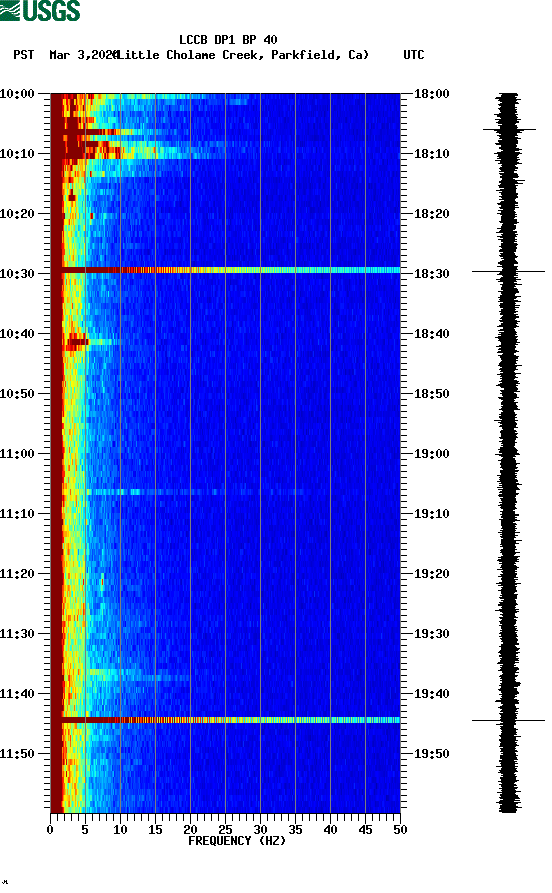This screenshot has height=893, width=552.
Task: Click the faint horizontal streak near 11:06
Action: (x=194, y=492)
